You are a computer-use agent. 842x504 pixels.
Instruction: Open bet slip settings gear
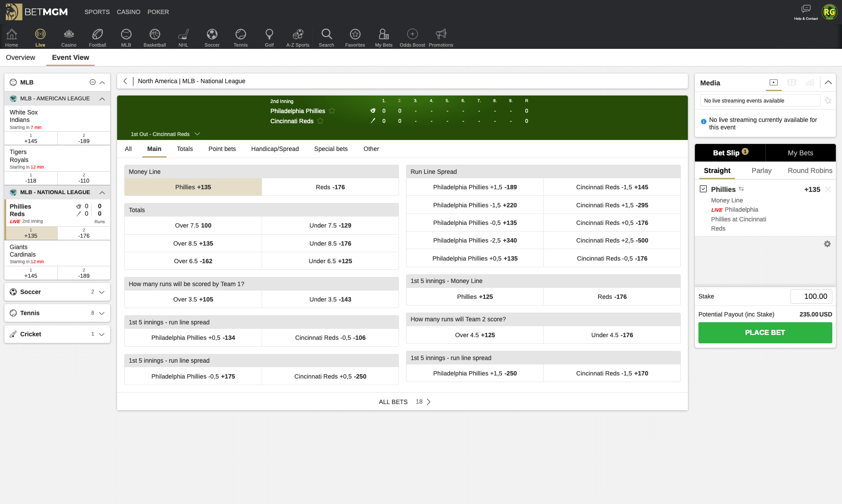pos(827,244)
